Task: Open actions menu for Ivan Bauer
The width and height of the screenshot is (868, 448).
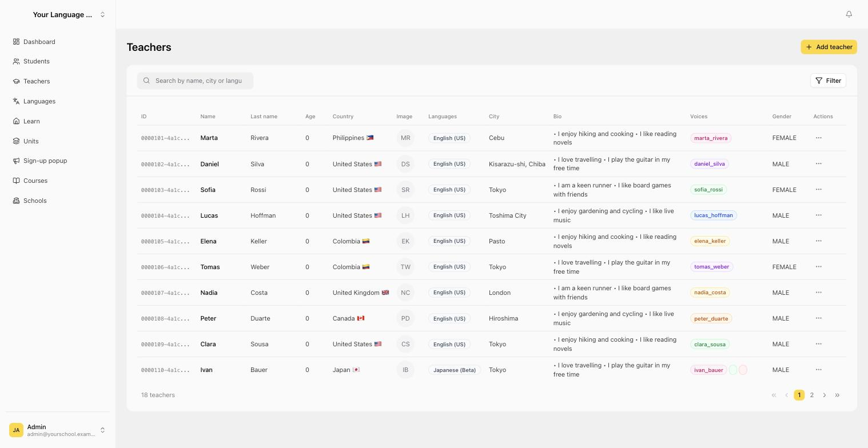Action: point(818,369)
